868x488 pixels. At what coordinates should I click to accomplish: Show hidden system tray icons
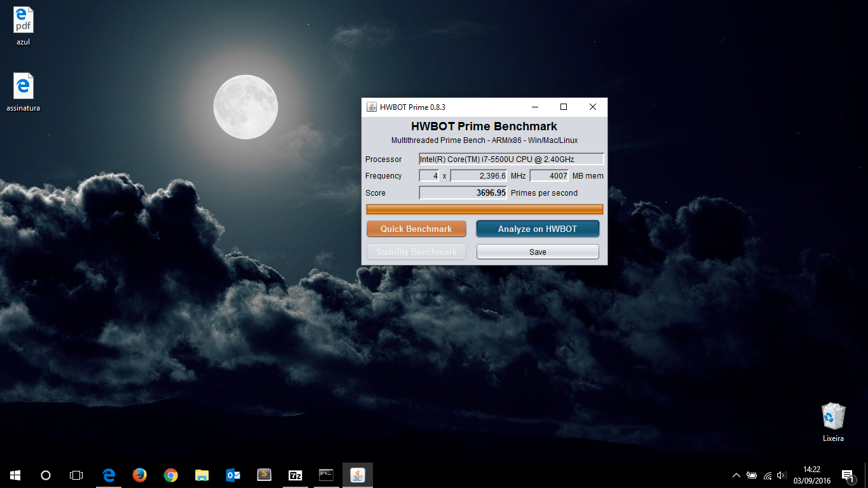pyautogui.click(x=736, y=475)
